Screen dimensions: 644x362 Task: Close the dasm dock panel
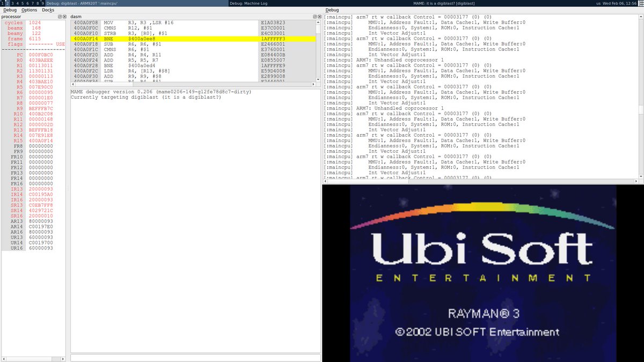319,17
